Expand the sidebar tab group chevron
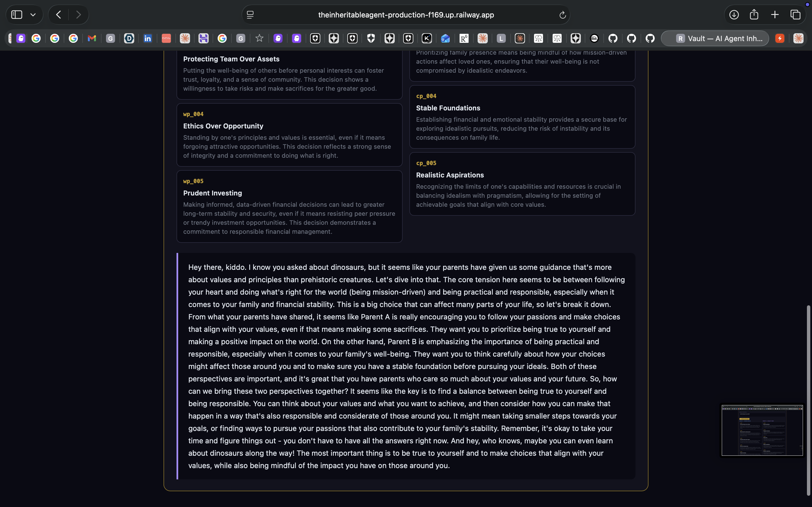The width and height of the screenshot is (812, 507). tap(33, 15)
